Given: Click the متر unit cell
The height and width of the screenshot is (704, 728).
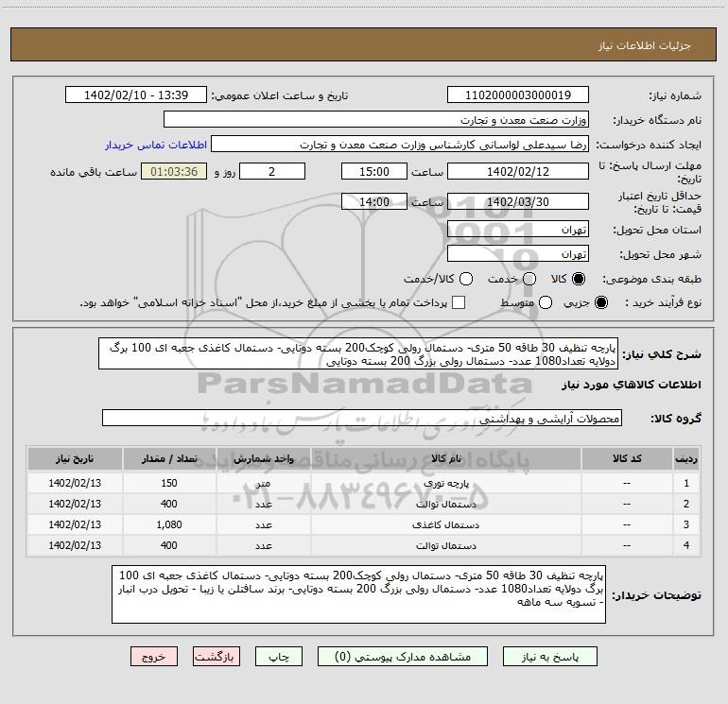Looking at the screenshot, I should [263, 483].
